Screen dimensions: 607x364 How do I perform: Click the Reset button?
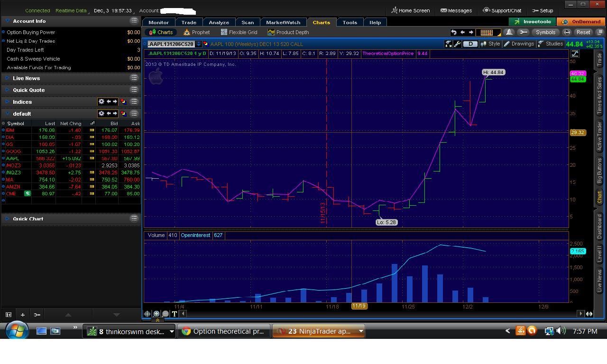583,32
